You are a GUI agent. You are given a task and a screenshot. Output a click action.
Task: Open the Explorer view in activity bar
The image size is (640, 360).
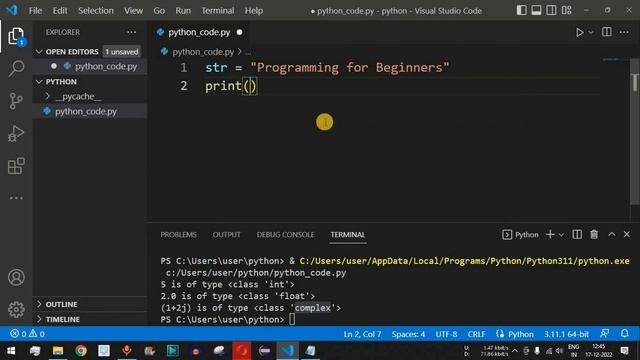16,36
